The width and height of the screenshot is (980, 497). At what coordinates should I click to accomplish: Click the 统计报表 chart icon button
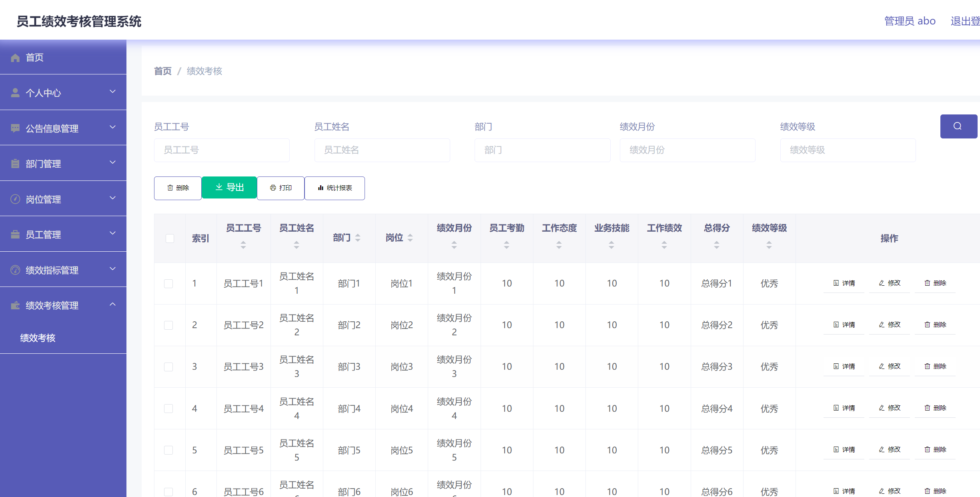pyautogui.click(x=321, y=188)
